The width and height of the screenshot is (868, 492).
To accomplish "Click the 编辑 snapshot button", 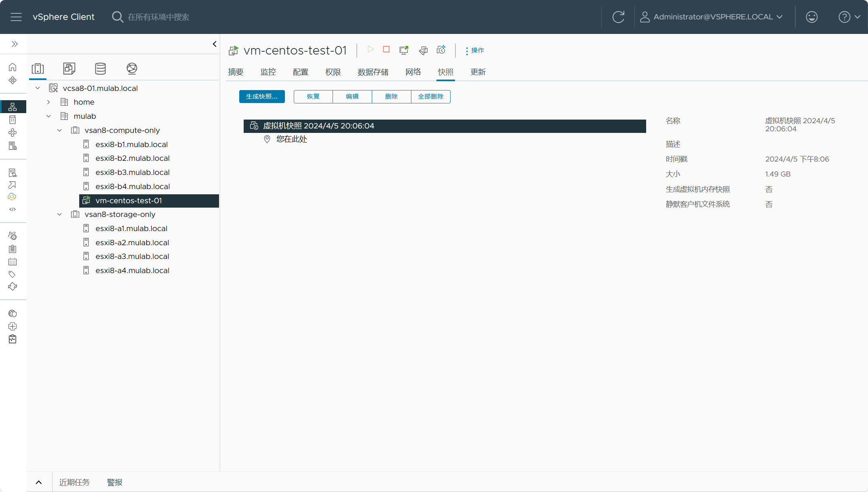I will point(352,97).
